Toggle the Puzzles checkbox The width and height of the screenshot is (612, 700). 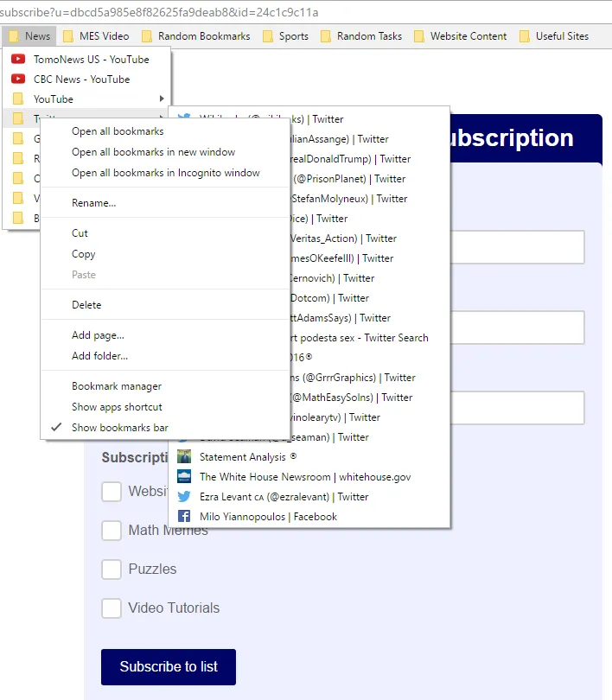112,570
